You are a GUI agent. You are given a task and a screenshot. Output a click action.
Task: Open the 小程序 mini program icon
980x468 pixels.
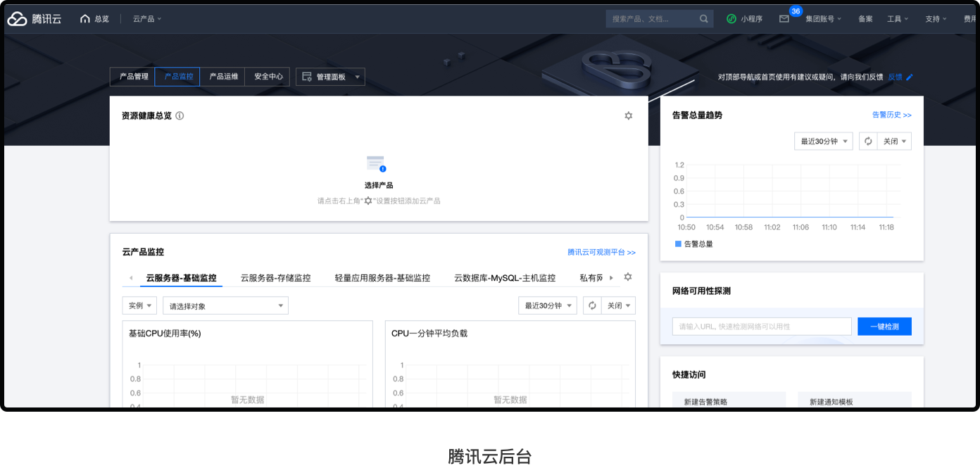coord(731,19)
